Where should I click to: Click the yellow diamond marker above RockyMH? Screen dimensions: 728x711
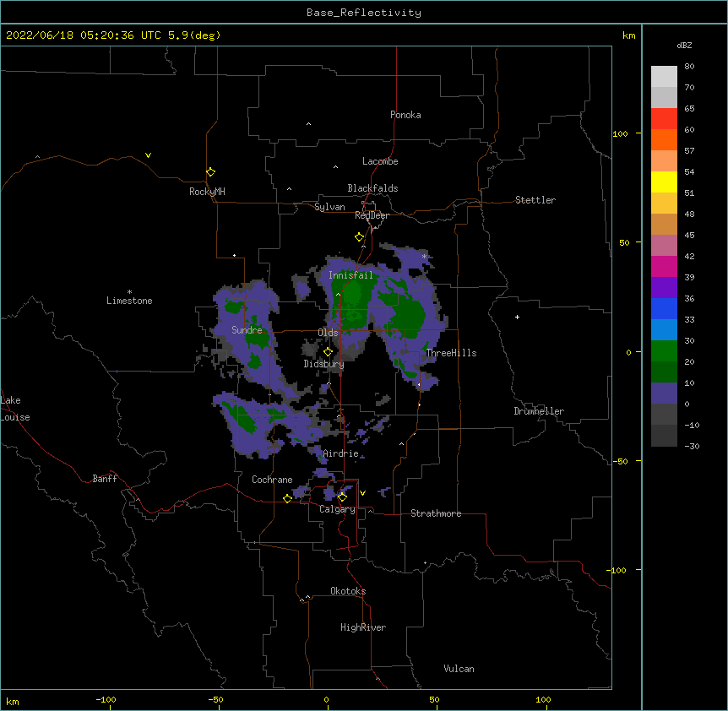(x=210, y=172)
